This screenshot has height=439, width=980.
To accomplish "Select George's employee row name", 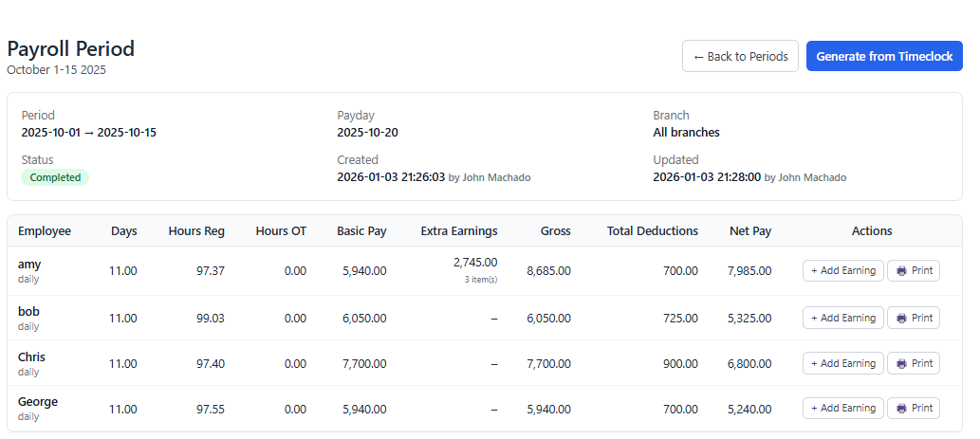I will (x=38, y=401).
